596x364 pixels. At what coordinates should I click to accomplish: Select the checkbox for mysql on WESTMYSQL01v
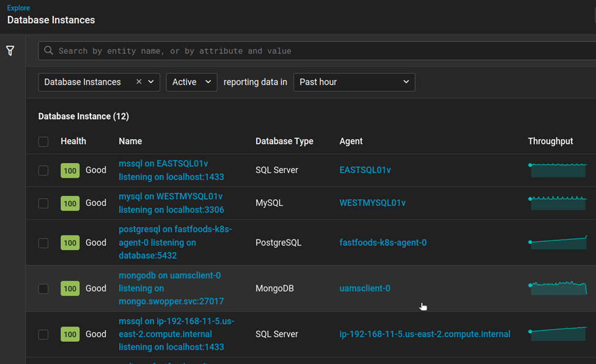click(43, 203)
